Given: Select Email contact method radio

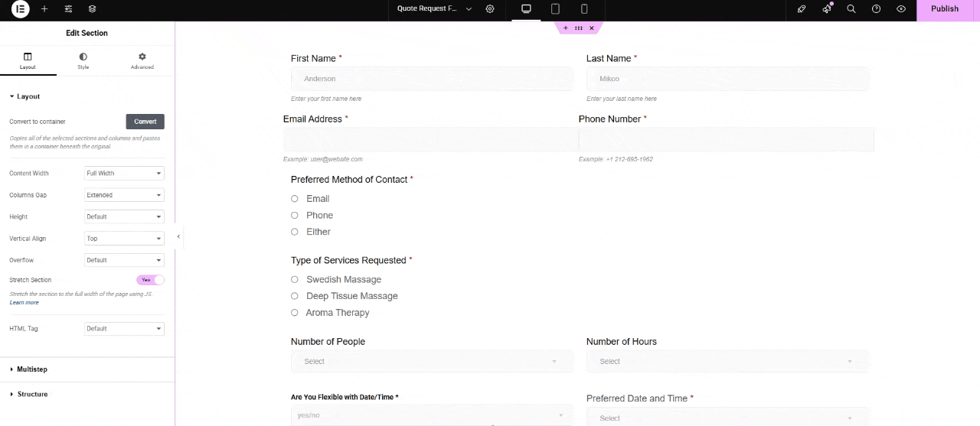Looking at the screenshot, I should tap(295, 199).
